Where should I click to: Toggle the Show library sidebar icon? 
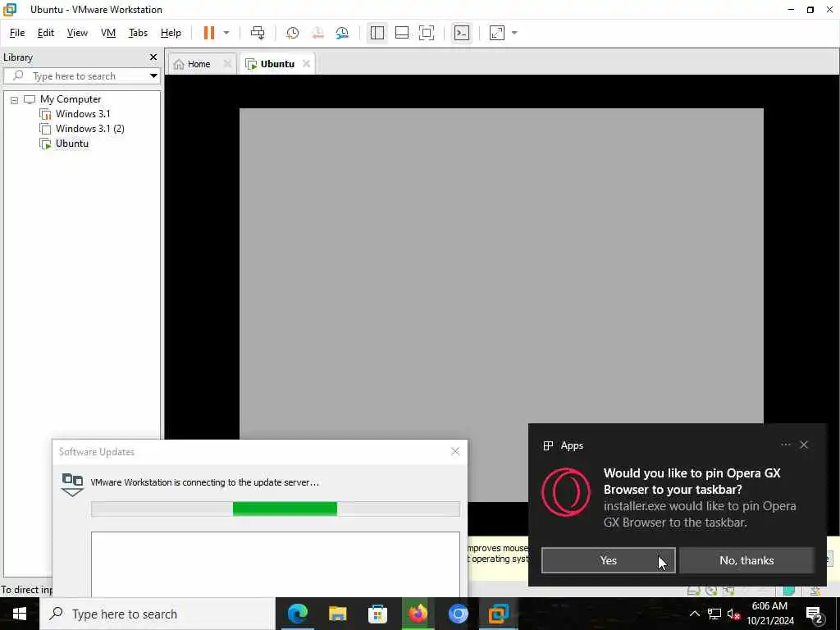[377, 33]
